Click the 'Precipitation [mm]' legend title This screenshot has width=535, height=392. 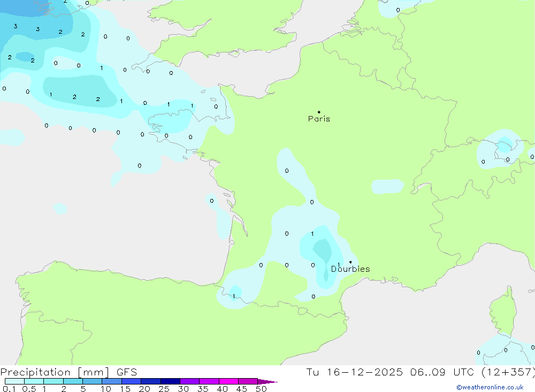(x=55, y=372)
